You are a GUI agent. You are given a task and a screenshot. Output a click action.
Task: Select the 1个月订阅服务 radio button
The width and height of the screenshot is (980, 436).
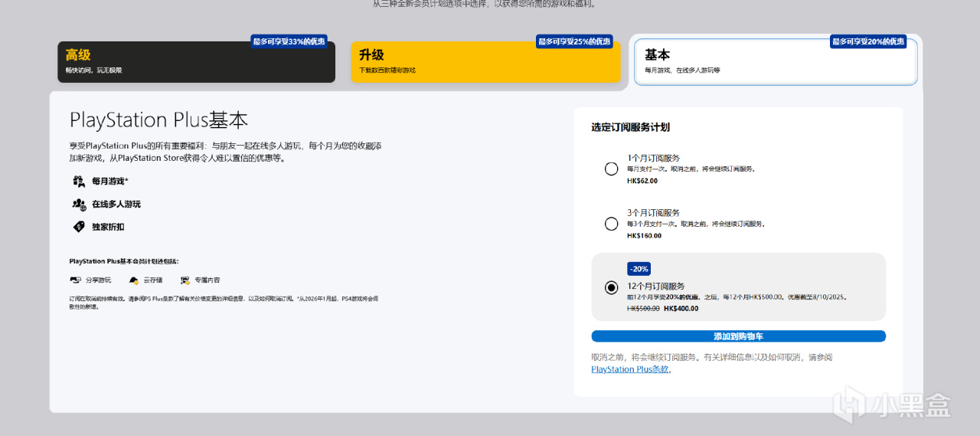(x=611, y=169)
